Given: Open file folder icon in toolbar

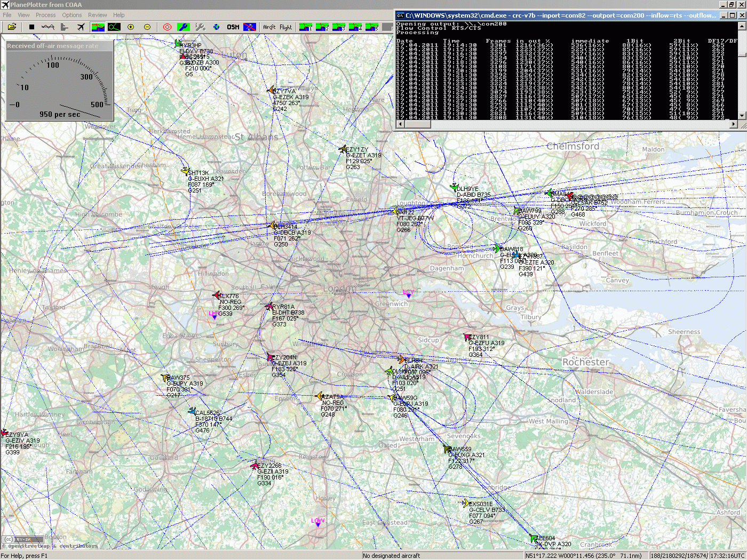Looking at the screenshot, I should (12, 27).
